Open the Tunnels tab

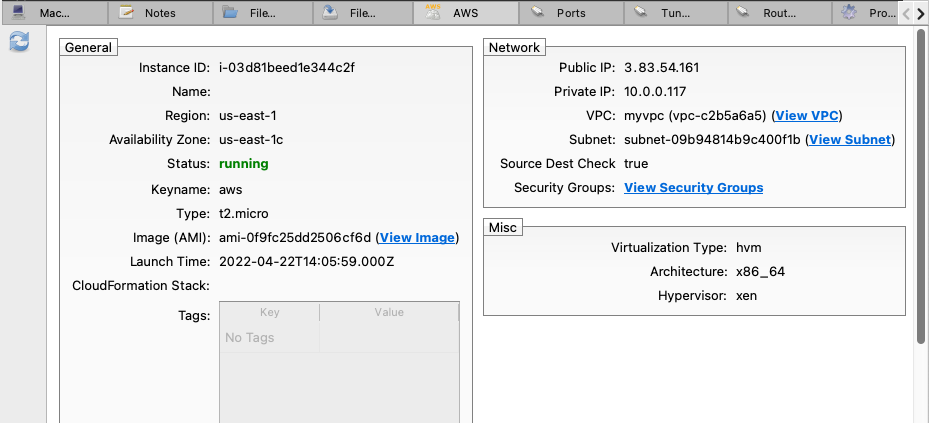[x=675, y=13]
